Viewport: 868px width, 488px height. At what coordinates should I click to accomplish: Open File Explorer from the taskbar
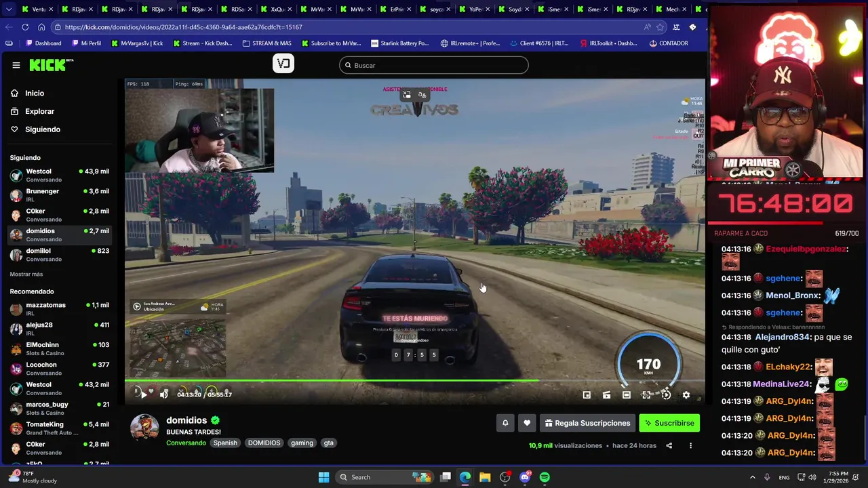coord(485,477)
